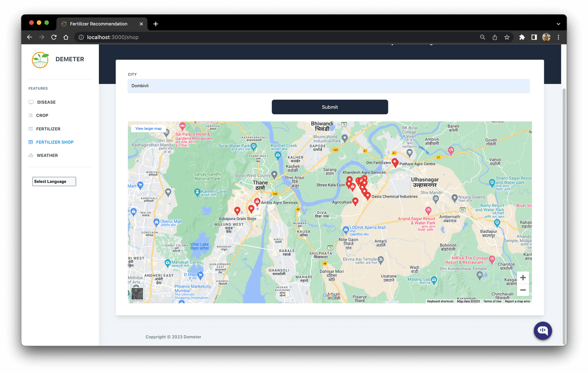Screen dimensions: 588x374
Task: Open the Select Language dropdown
Action: click(54, 181)
